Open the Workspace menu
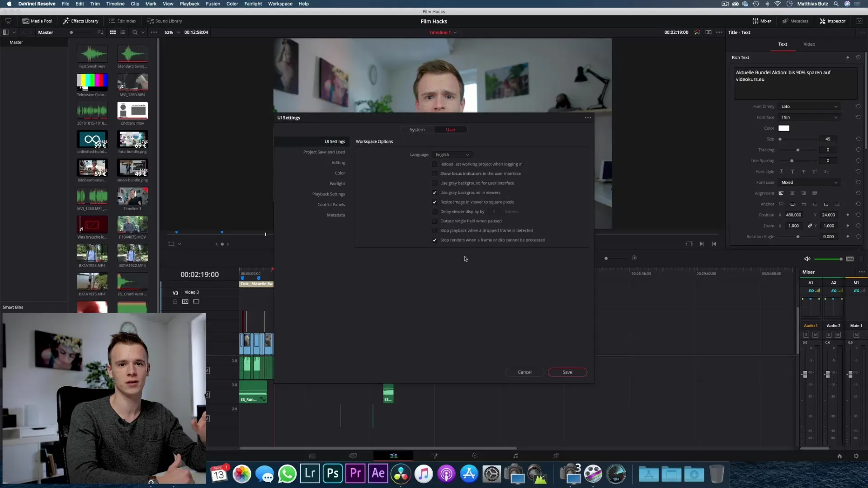The height and width of the screenshot is (488, 868). pyautogui.click(x=280, y=4)
